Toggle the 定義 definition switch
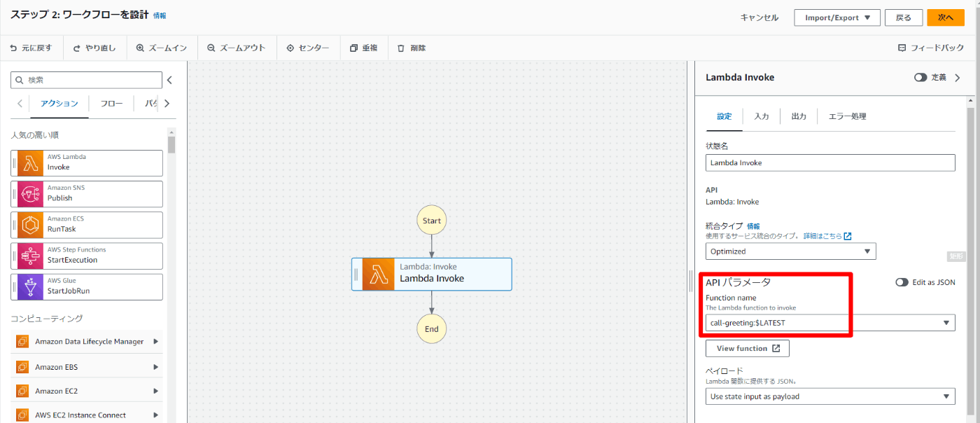Screen dimensions: 980x423 pos(920,78)
